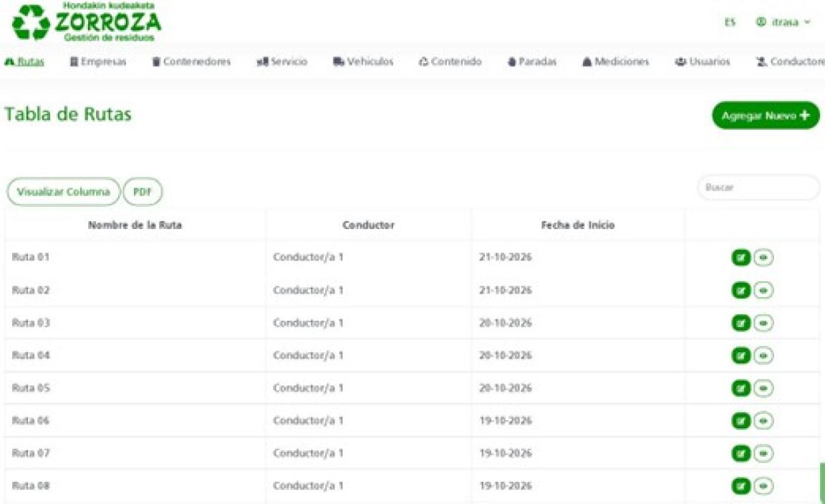Click the edit icon for Ruta 07
Image resolution: width=825 pixels, height=504 pixels.
point(740,453)
